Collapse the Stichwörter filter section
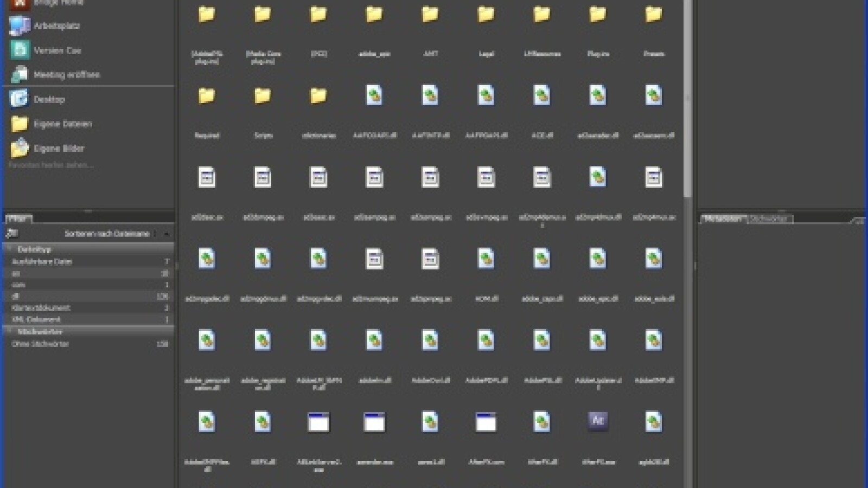The image size is (868, 488). coord(9,331)
